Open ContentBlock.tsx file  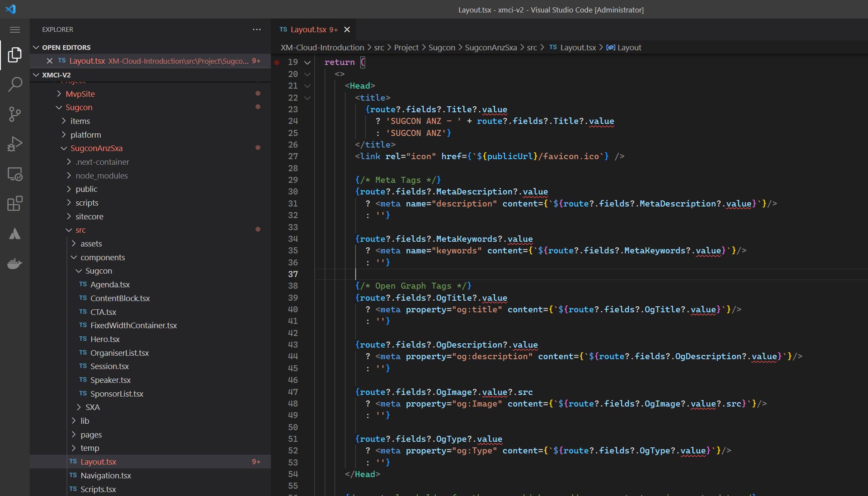coord(120,299)
